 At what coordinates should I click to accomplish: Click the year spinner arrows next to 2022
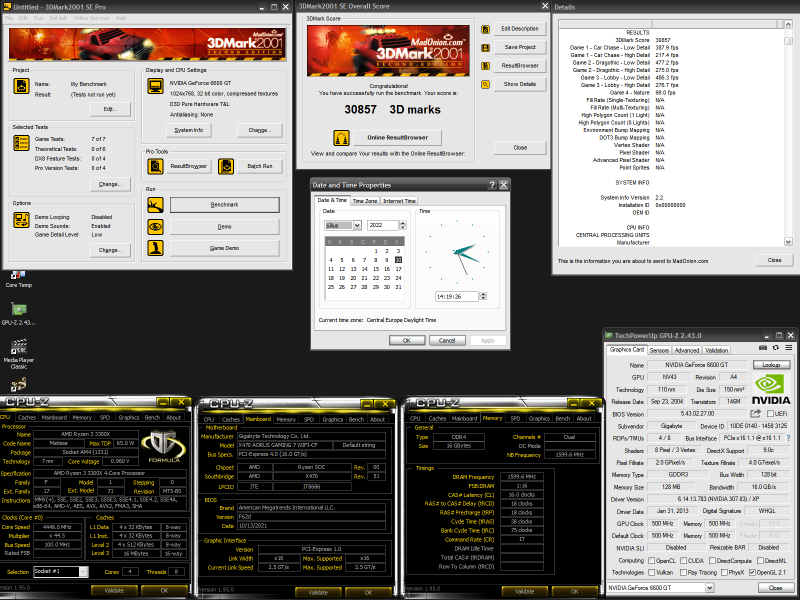[403, 225]
